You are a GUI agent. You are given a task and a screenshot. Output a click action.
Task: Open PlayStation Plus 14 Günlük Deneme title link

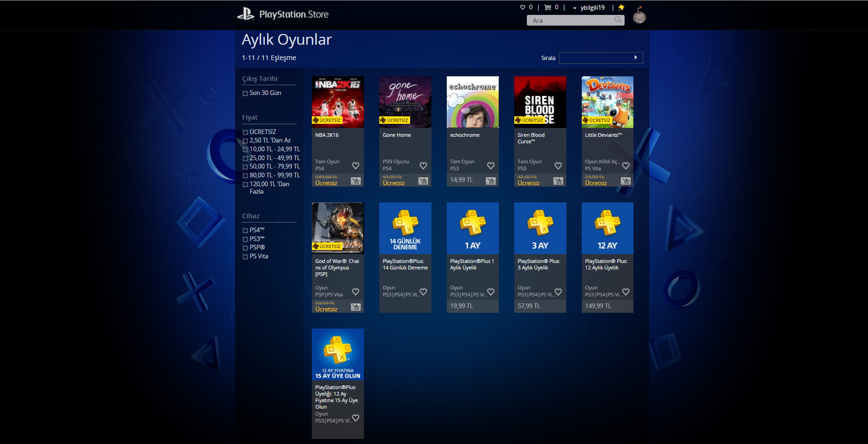[x=405, y=264]
